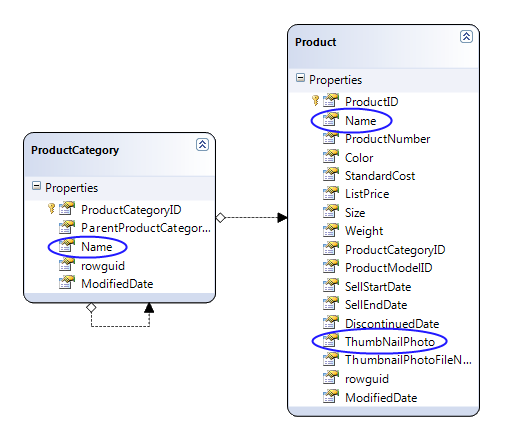Click the property icon next to Color
506x439 pixels.
pos(331,157)
